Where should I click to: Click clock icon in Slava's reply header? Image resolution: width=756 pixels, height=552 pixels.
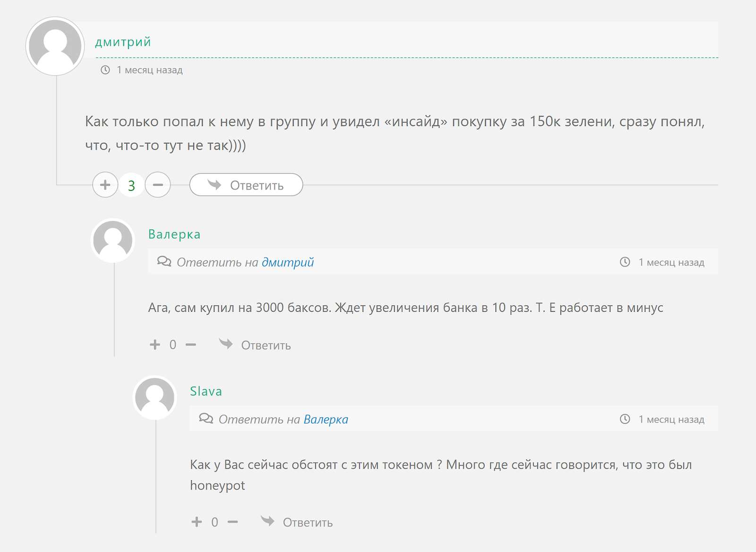point(625,419)
